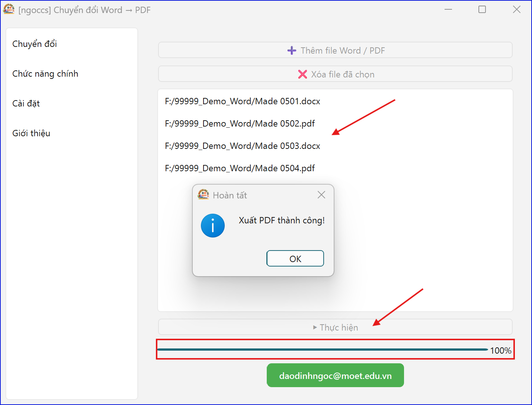Screen dimensions: 532x405
Task: Click Xóa file đã chọn button
Action: click(x=335, y=74)
